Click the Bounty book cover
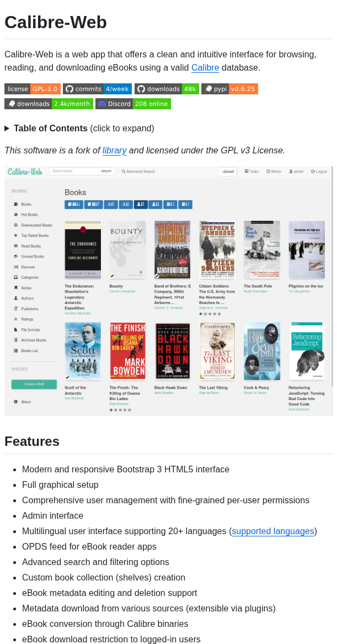Screen dimensions: 337x644 (127, 250)
